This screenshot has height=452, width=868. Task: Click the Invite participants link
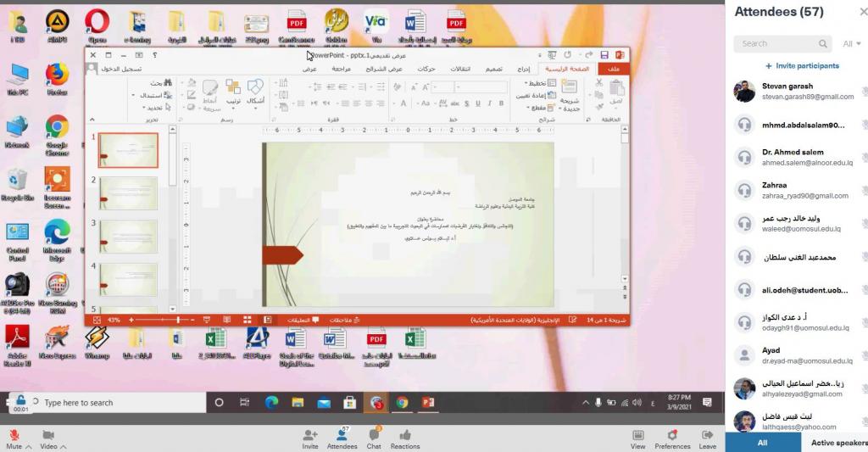tap(802, 65)
